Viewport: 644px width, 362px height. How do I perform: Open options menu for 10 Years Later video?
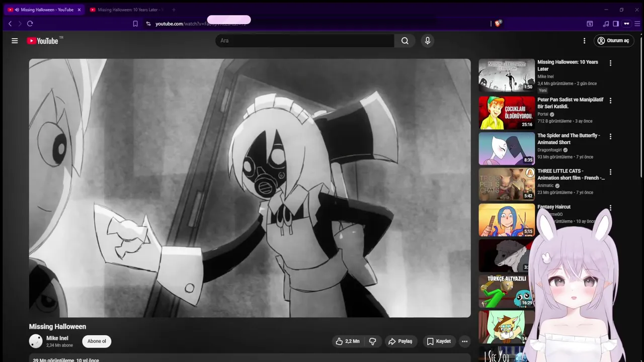tap(610, 63)
